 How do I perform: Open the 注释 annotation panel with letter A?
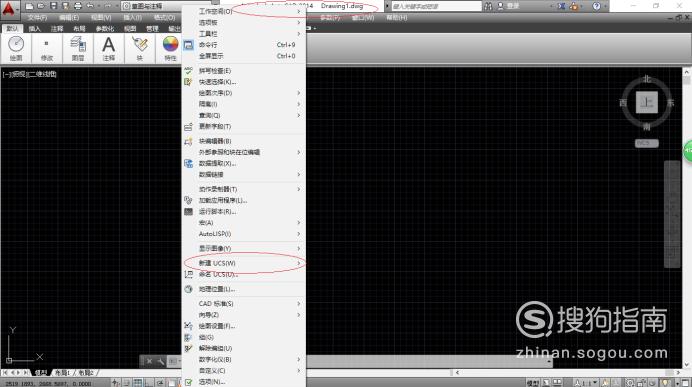coord(109,48)
